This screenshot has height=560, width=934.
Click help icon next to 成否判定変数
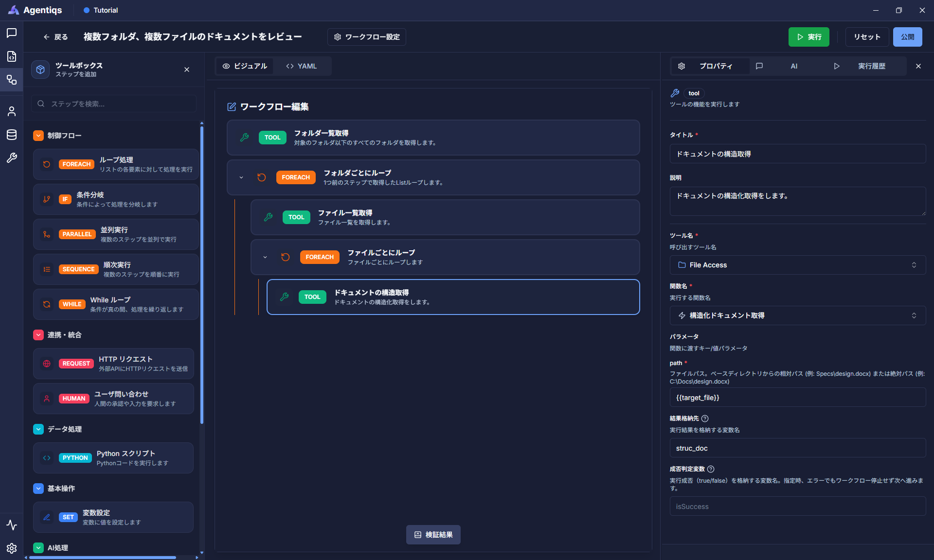tap(711, 469)
